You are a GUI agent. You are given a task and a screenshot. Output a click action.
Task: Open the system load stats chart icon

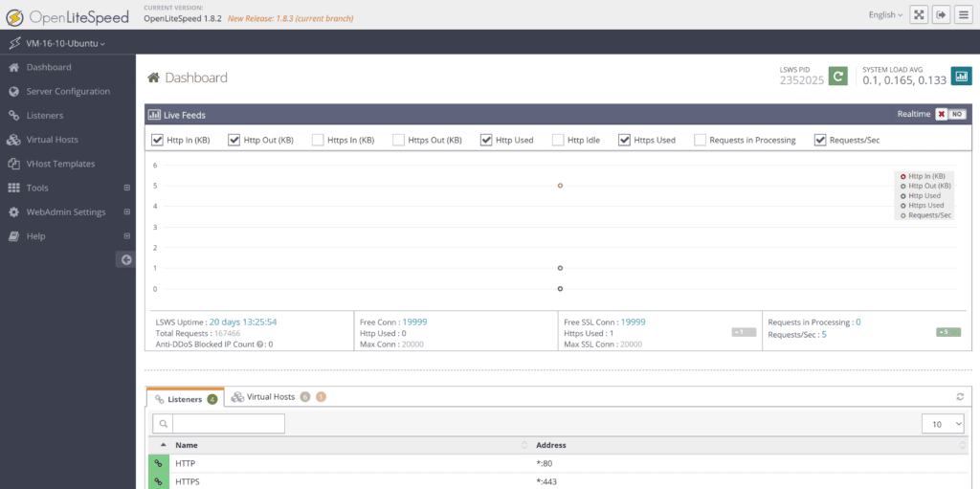pyautogui.click(x=961, y=77)
